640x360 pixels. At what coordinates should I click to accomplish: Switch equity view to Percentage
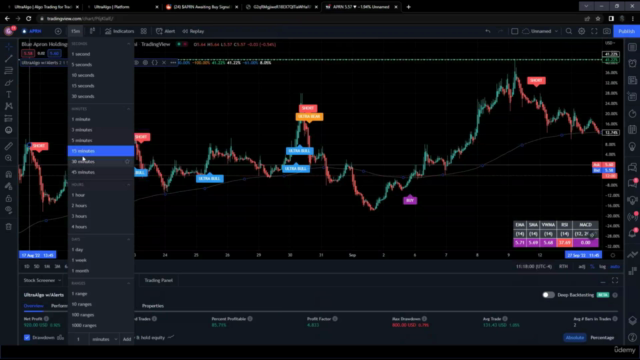[602, 338]
